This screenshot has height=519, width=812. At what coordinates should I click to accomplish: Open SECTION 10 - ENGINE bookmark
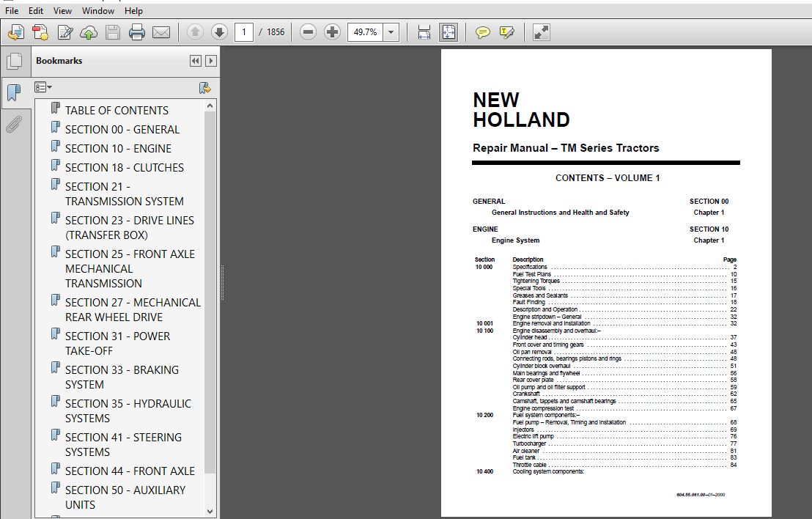click(118, 149)
